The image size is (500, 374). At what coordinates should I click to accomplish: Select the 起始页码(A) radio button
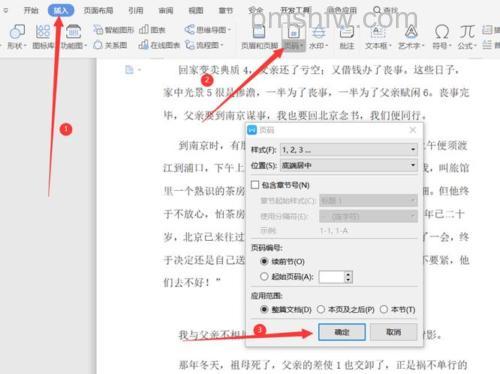[264, 276]
